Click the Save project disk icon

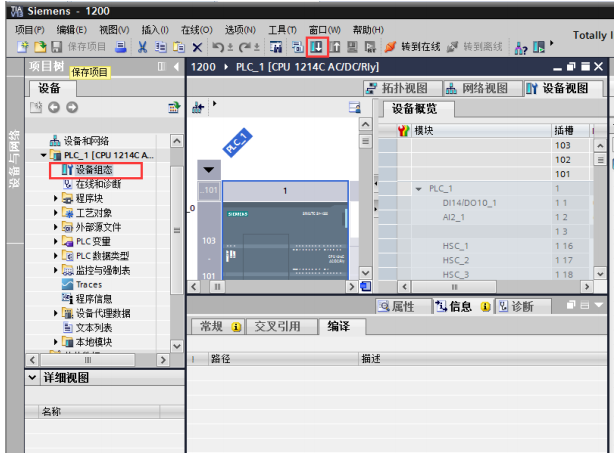[x=56, y=47]
